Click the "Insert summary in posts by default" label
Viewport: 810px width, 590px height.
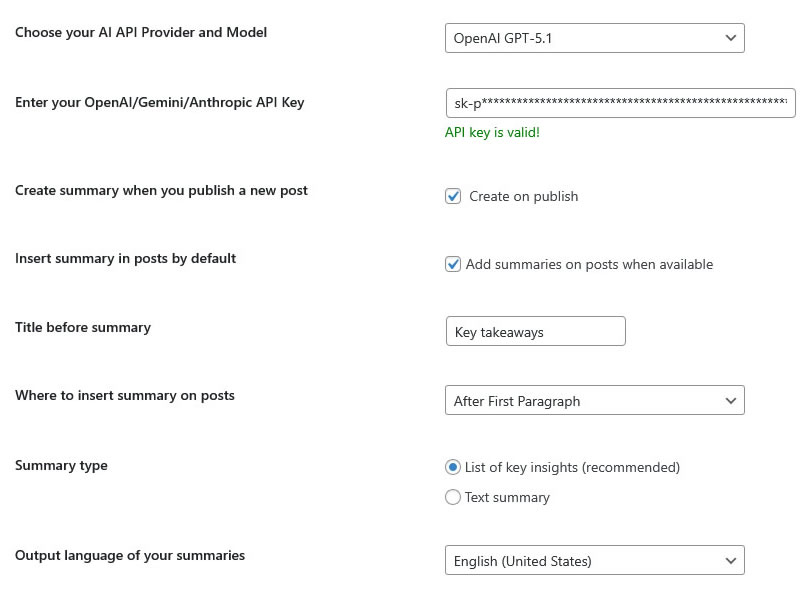pos(125,258)
